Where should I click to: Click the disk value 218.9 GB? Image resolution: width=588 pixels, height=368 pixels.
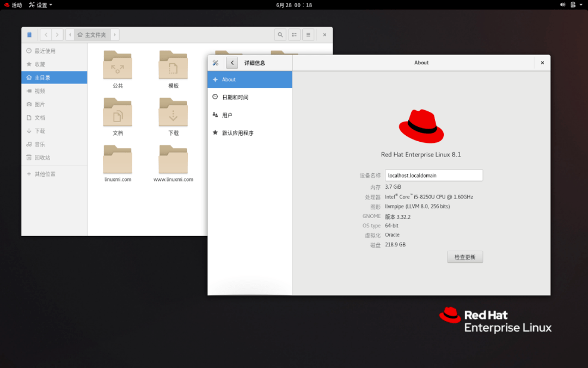pyautogui.click(x=395, y=245)
